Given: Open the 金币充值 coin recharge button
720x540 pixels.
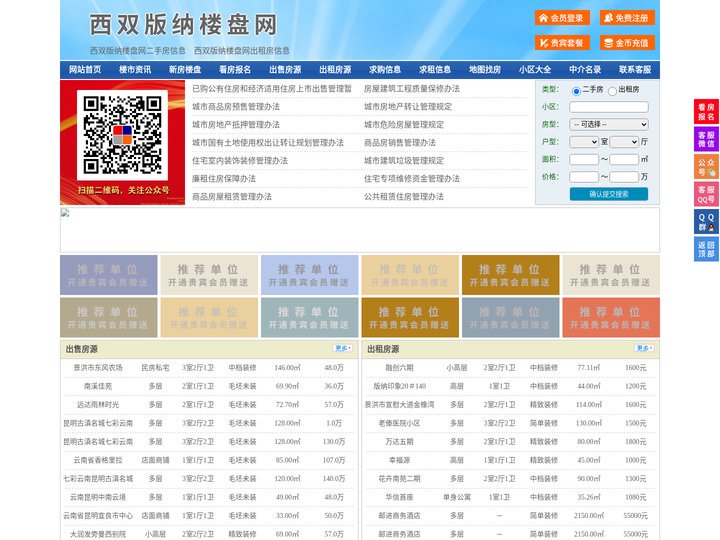Looking at the screenshot, I should (x=627, y=43).
